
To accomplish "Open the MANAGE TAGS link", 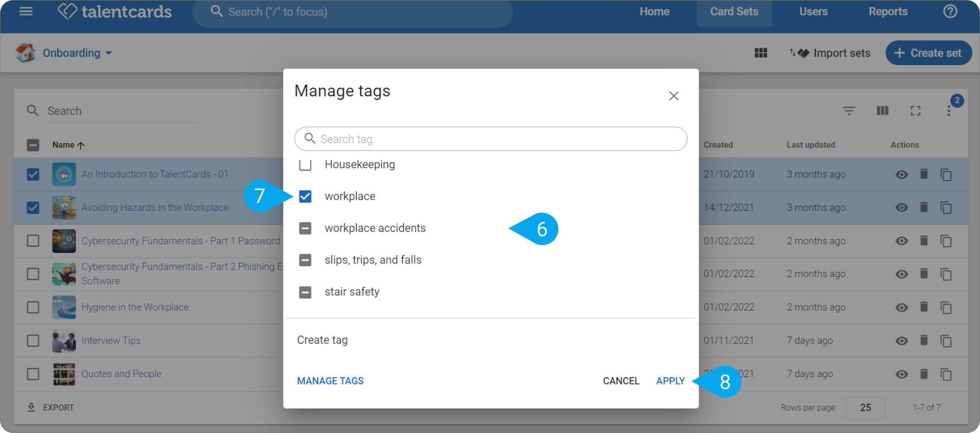I will (330, 381).
